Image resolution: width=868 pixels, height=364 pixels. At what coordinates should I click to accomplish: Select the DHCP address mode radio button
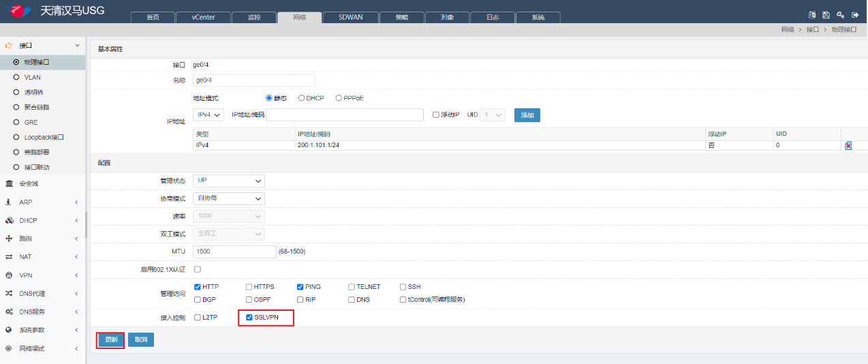click(x=302, y=98)
